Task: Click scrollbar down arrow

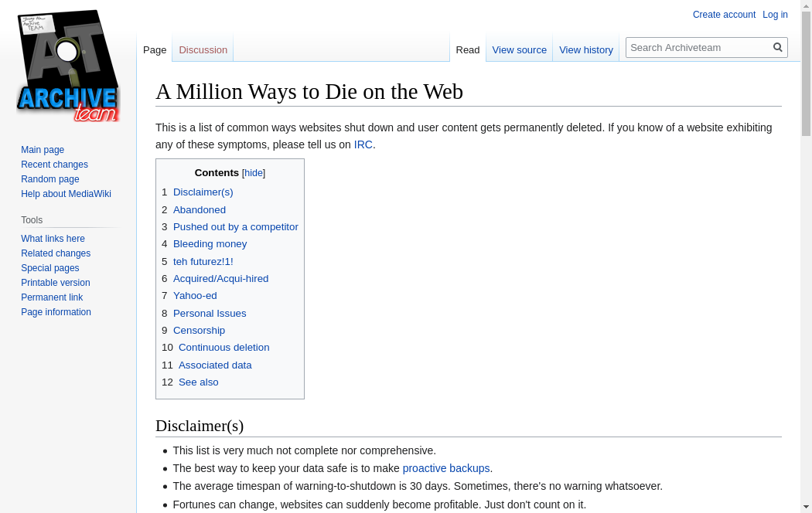Action: 806,507
